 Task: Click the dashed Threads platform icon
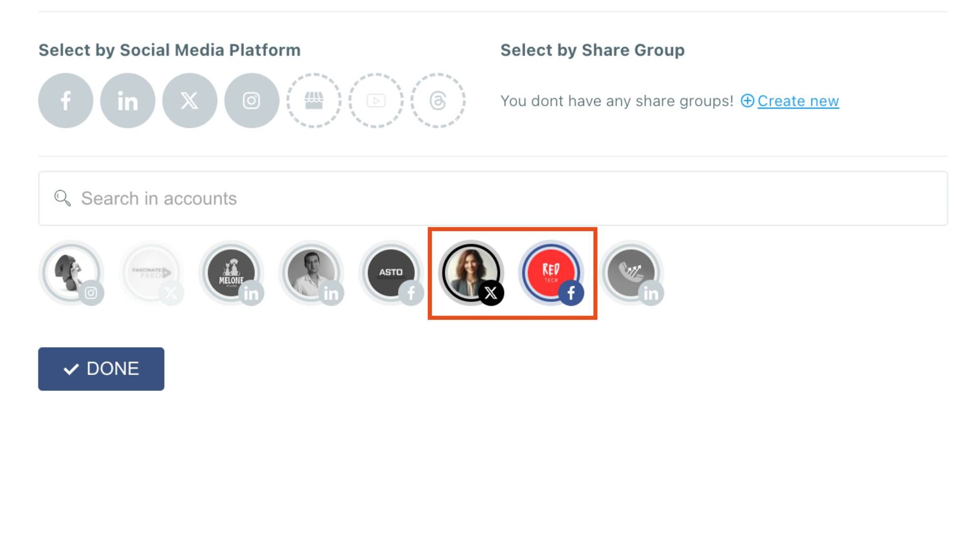tap(438, 100)
